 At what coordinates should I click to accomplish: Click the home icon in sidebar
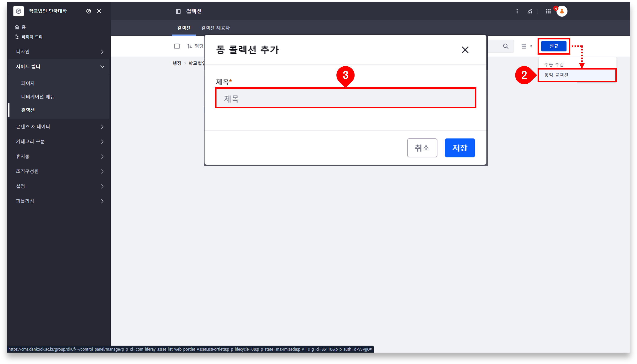[x=17, y=27]
